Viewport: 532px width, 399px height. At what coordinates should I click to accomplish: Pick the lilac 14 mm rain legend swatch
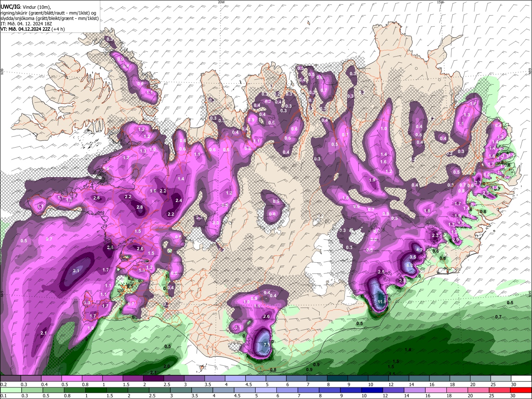tap(414, 390)
